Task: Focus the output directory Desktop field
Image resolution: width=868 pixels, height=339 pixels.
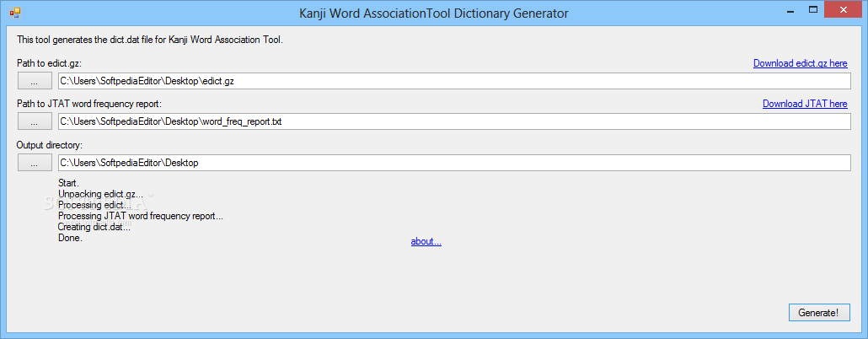Action: [x=454, y=163]
